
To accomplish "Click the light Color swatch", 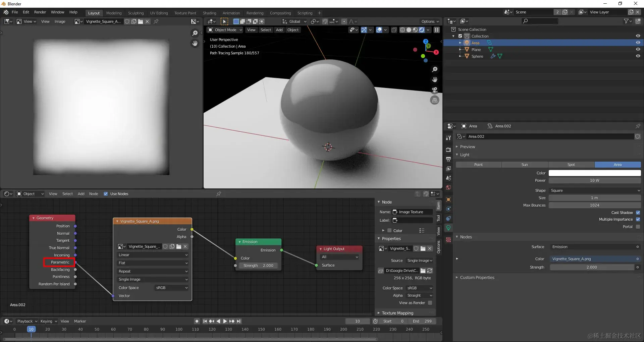I will 595,173.
